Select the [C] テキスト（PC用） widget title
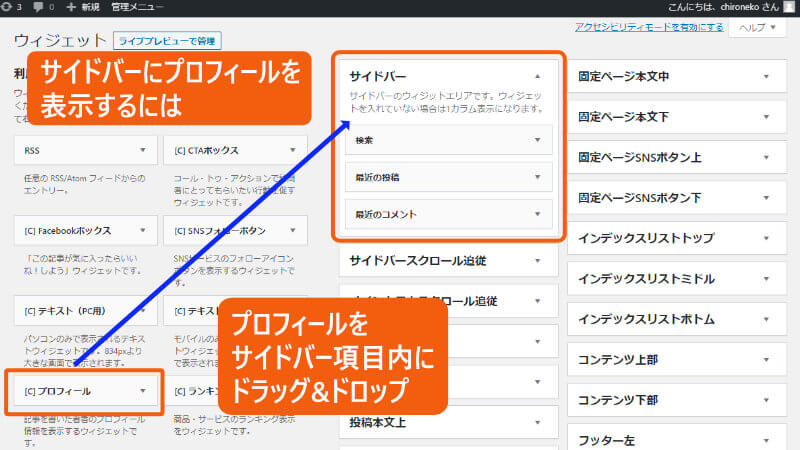This screenshot has width=800, height=450. (x=64, y=311)
